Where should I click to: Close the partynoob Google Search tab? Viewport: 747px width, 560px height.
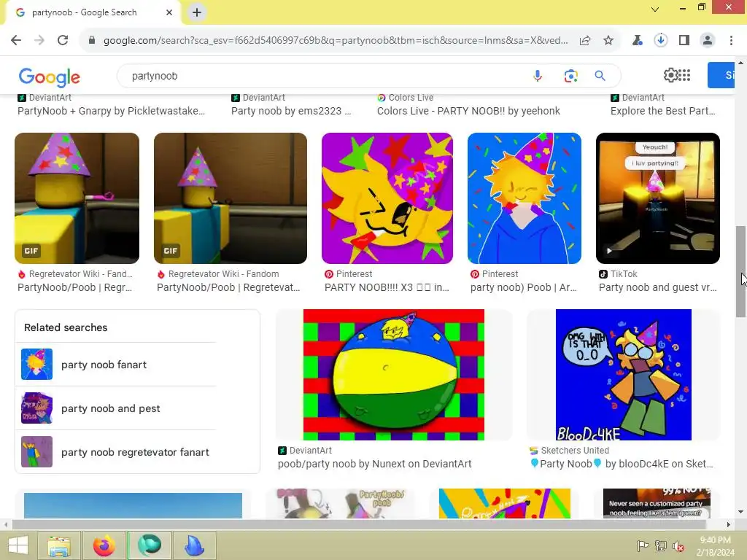tap(169, 12)
